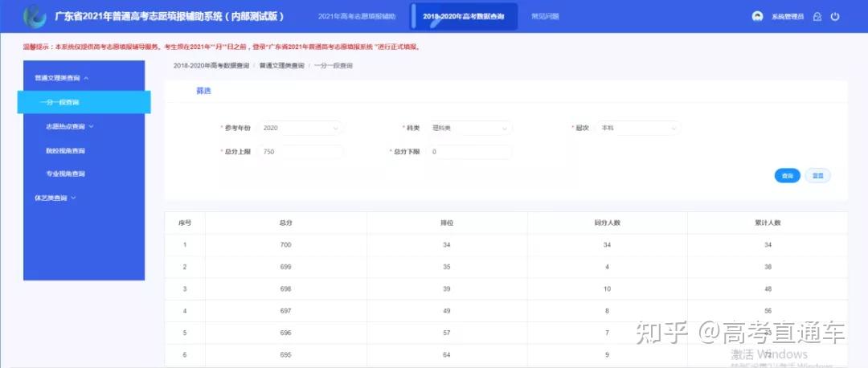
Task: Click the power logout icon
Action: click(835, 17)
